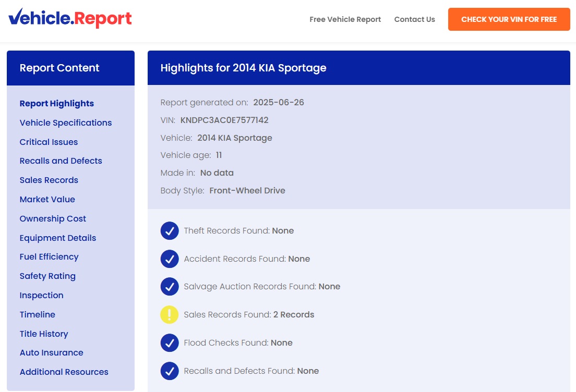This screenshot has width=576, height=392.
Task: Click the VIN value KNDPC3AC0E7577142
Action: tap(224, 120)
